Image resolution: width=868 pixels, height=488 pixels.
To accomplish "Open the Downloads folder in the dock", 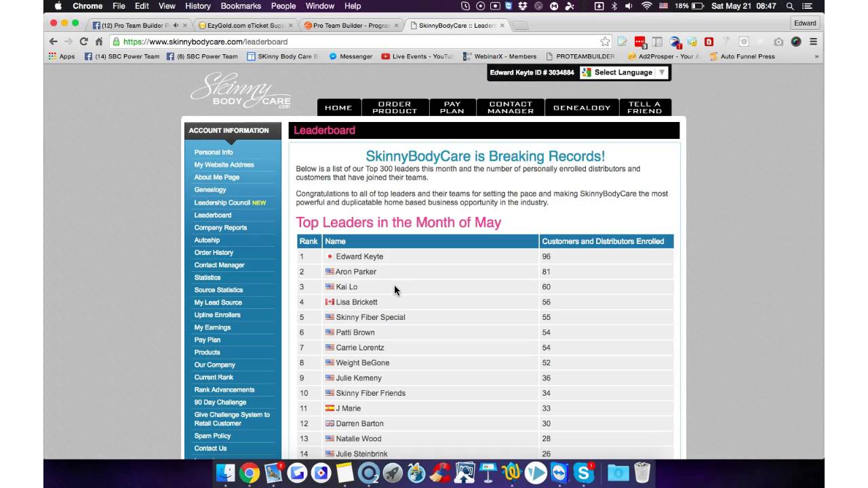I will [617, 472].
